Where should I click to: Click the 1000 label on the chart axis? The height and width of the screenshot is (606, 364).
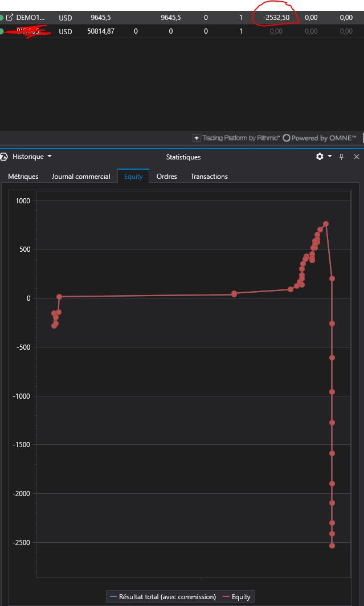tap(23, 200)
